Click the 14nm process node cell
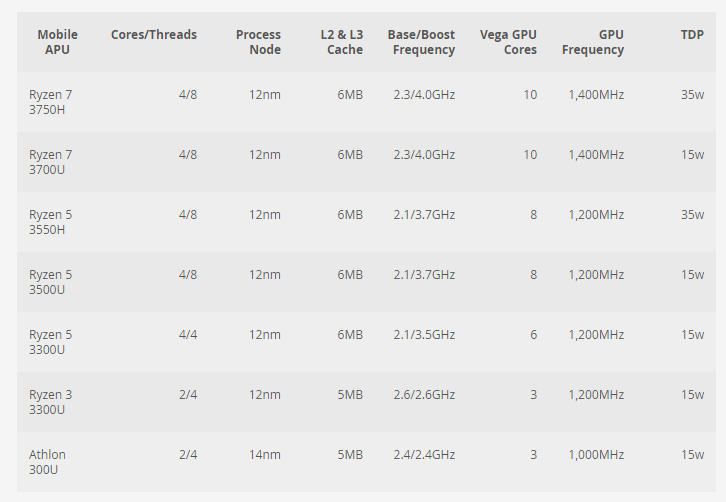Screen dimensions: 726x502 tap(265, 455)
